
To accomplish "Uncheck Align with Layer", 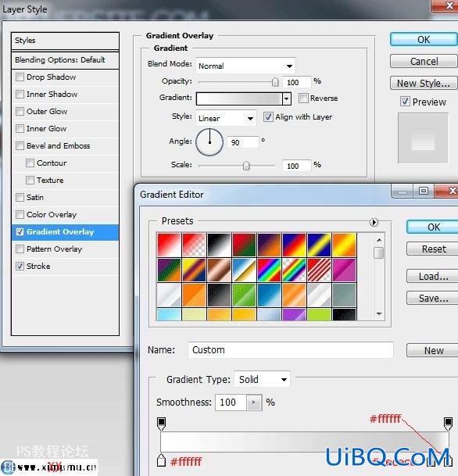I will tap(268, 117).
